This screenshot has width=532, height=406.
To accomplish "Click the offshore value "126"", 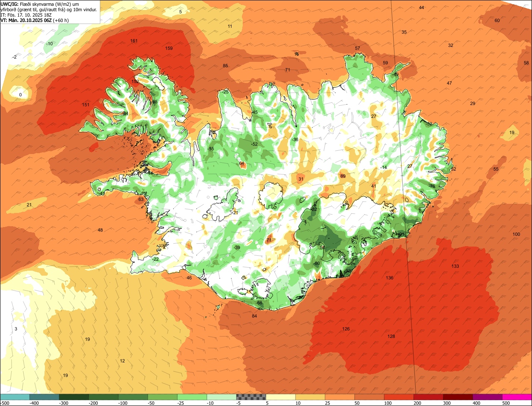I will (x=346, y=329).
